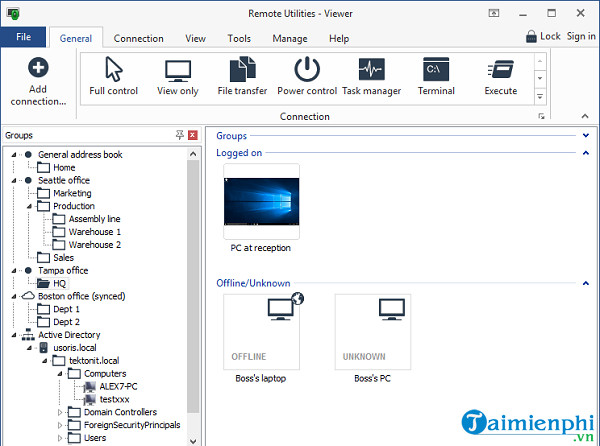The image size is (600, 446).
Task: Switch to the General tab
Action: [x=76, y=39]
